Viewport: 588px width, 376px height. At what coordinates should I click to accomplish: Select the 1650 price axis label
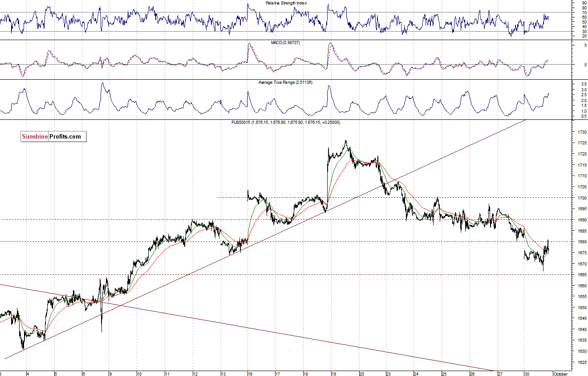click(582, 307)
